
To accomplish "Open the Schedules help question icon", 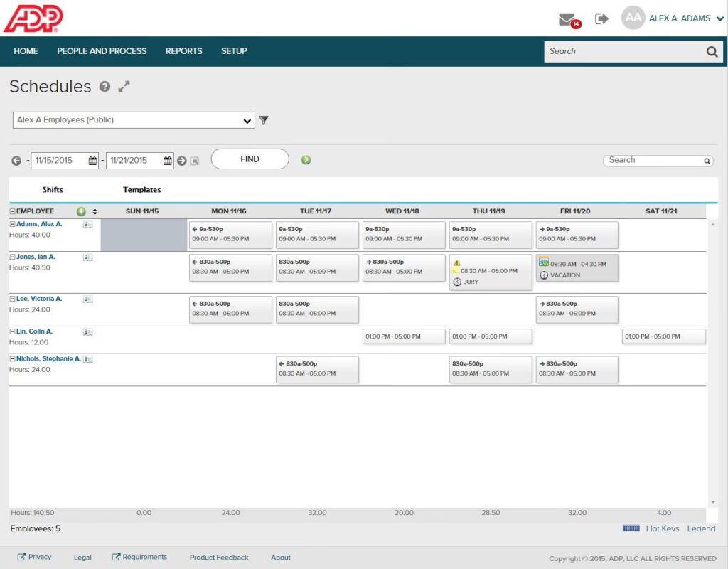I will 105,87.
